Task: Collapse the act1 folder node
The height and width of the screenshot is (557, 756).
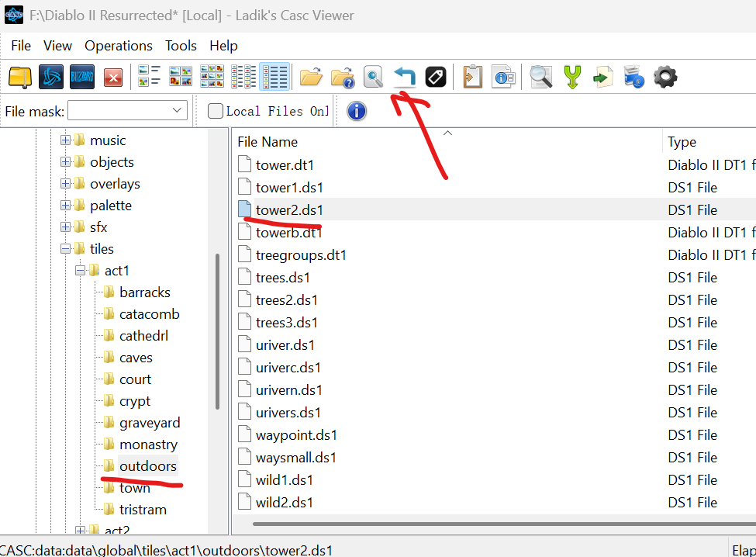Action: point(81,271)
